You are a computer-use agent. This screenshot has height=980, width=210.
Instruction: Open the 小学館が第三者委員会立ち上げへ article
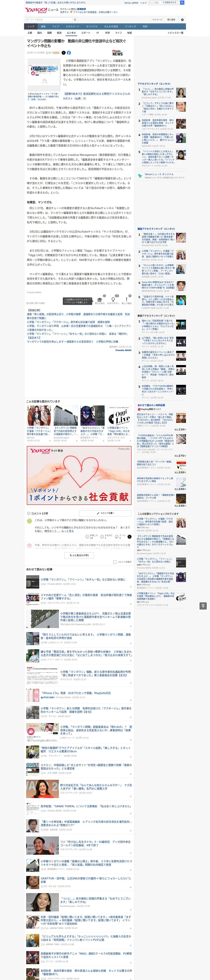pos(95,617)
